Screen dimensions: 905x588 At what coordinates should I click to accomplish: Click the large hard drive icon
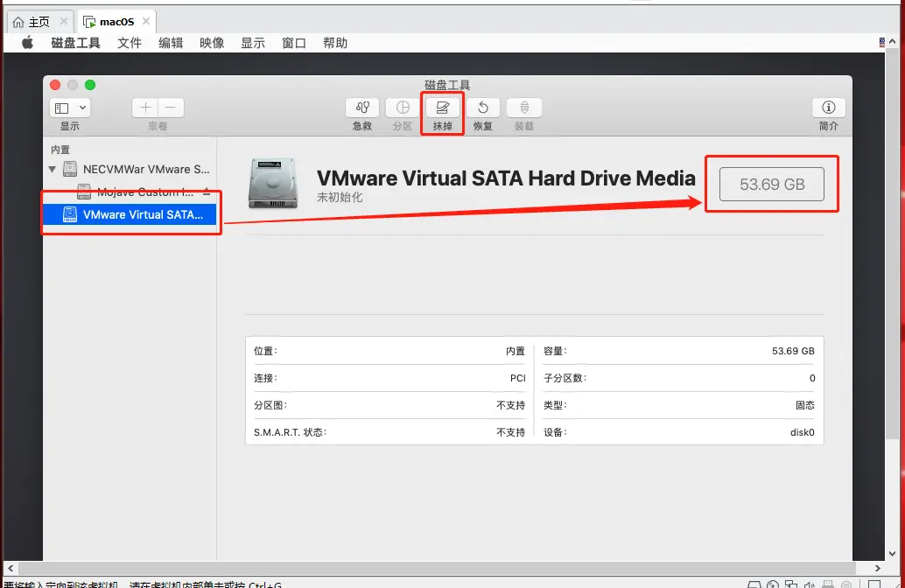click(x=273, y=184)
